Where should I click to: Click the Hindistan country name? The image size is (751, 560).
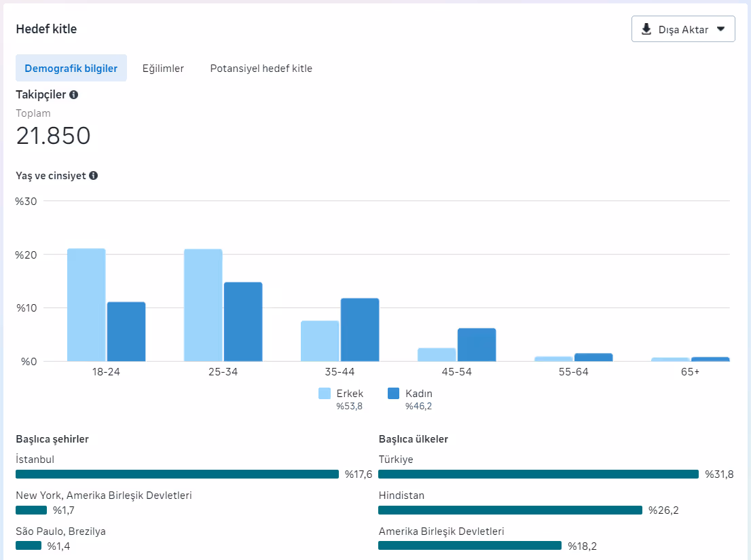coord(401,496)
